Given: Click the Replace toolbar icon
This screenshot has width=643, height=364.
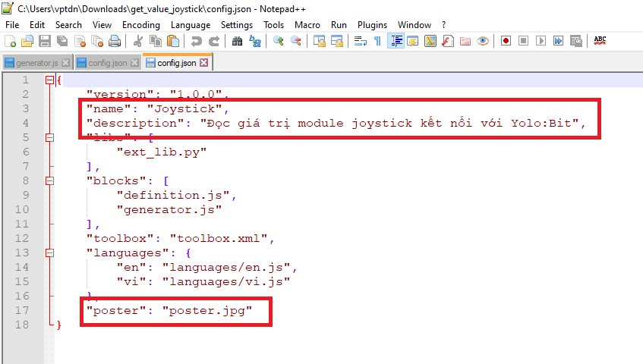Looking at the screenshot, I should point(254,41).
